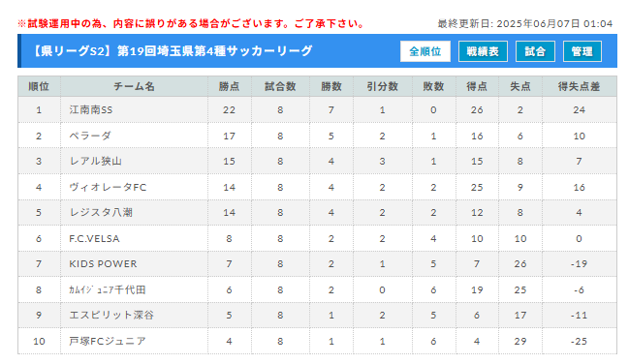Select the 順位 column header
Viewport: 629px width, 364px height.
coord(39,86)
